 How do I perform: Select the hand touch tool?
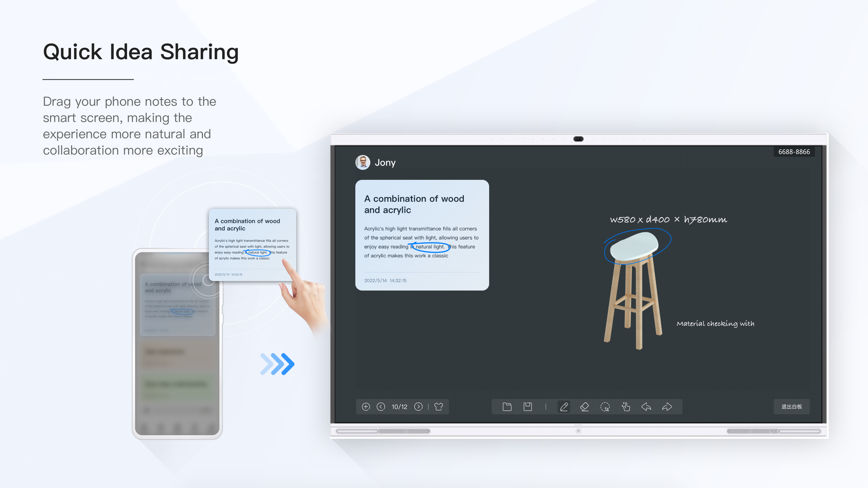pos(626,406)
